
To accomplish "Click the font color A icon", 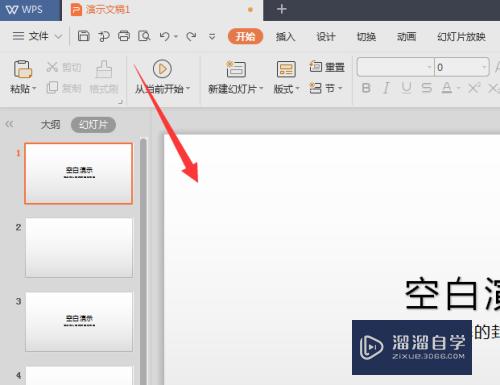I will 447,88.
